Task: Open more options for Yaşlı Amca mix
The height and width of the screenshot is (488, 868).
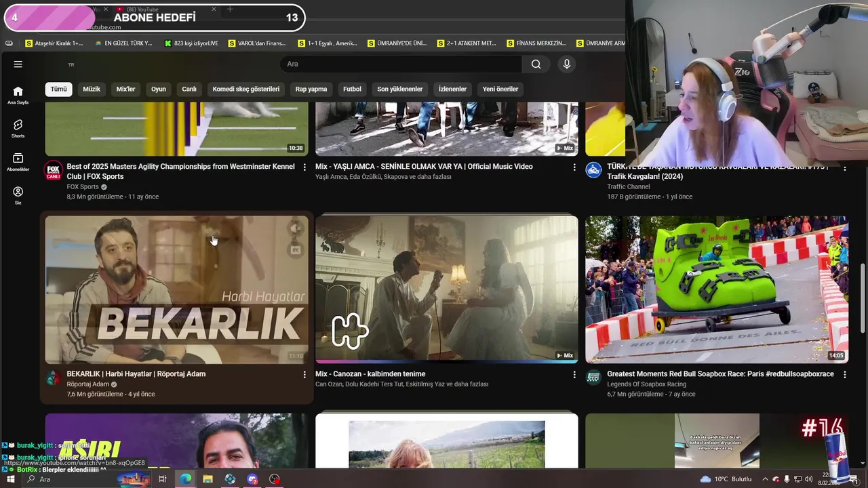Action: [x=574, y=167]
